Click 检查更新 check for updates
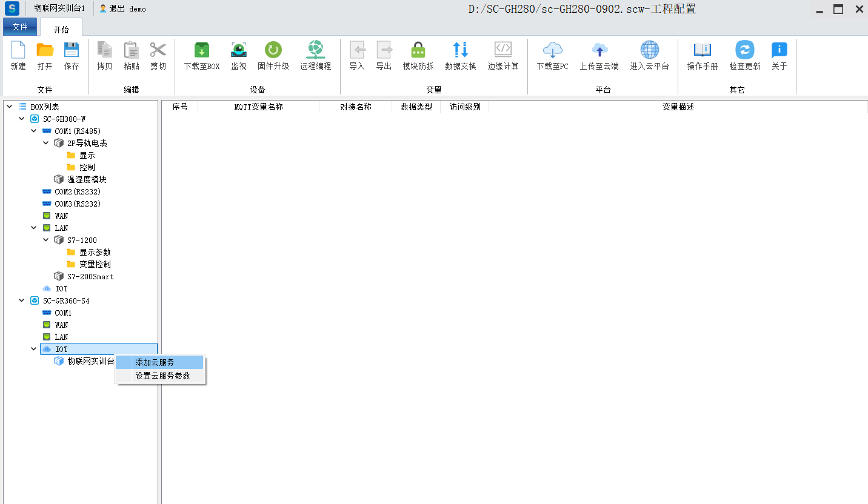This screenshot has height=504, width=868. point(744,50)
